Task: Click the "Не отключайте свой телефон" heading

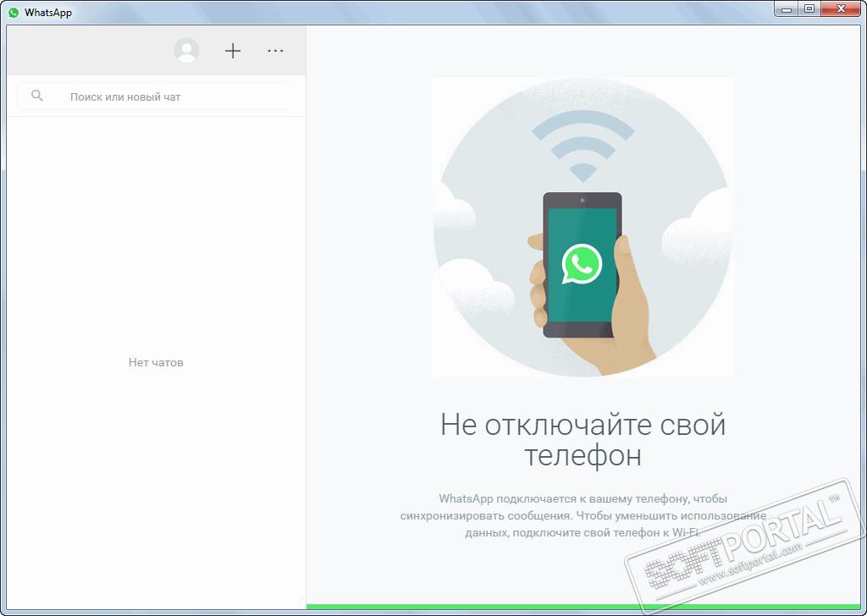Action: coord(583,440)
